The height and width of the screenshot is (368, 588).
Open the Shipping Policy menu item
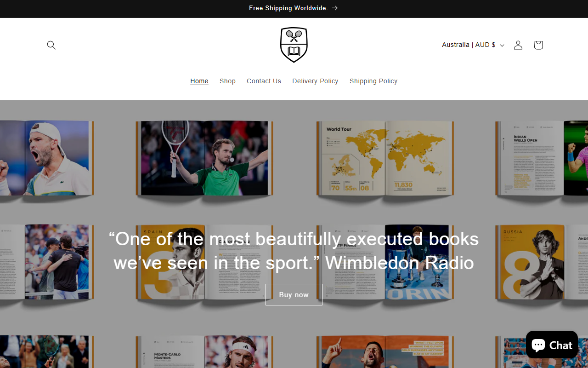[373, 81]
